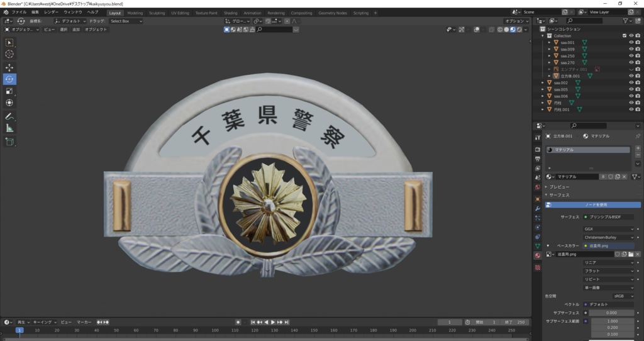Switch to Modeling workspace tab
644x341 pixels.
[x=135, y=13]
